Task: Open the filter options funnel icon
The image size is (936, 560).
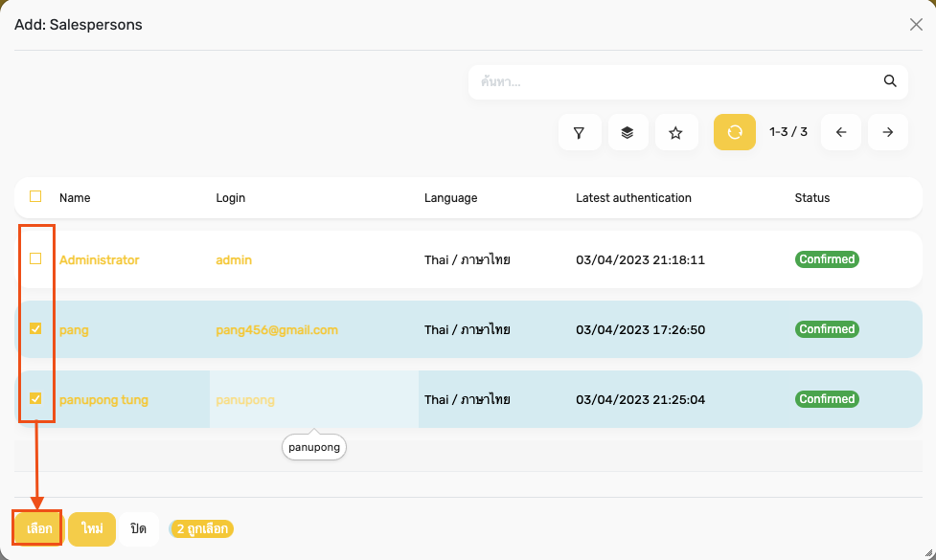Action: [x=579, y=132]
